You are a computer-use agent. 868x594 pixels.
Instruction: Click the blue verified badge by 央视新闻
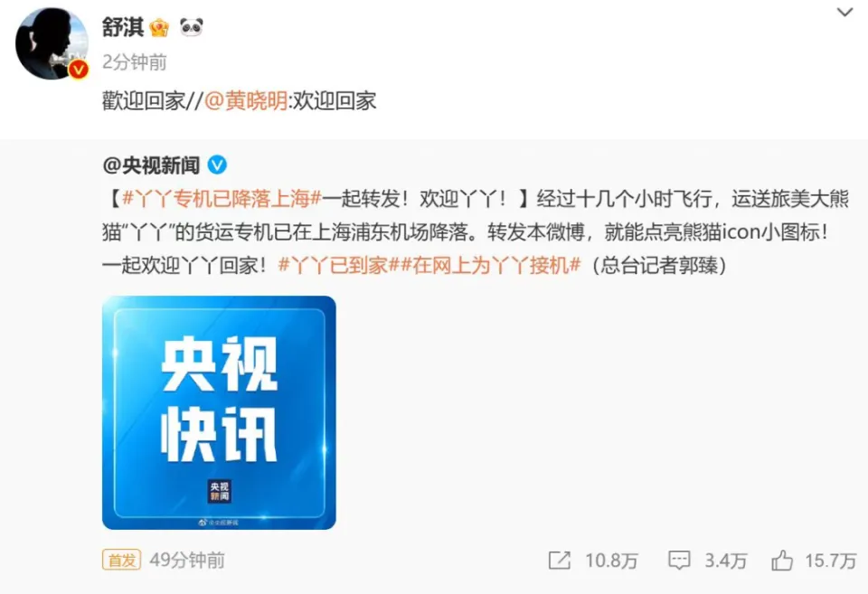[x=217, y=165]
